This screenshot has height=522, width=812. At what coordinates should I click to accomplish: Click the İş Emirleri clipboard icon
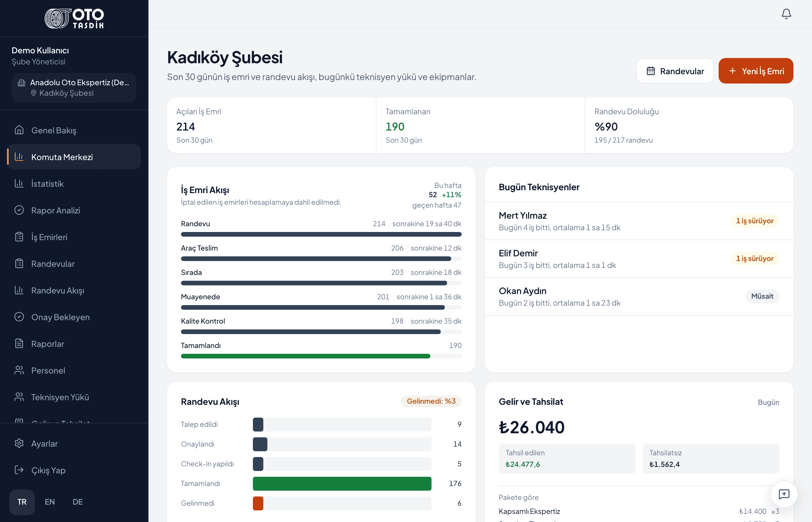point(19,237)
